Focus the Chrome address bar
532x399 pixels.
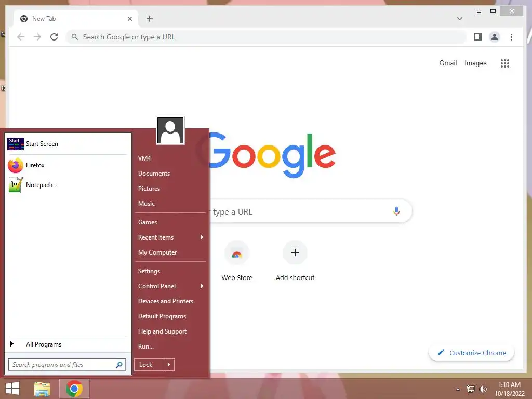click(267, 37)
